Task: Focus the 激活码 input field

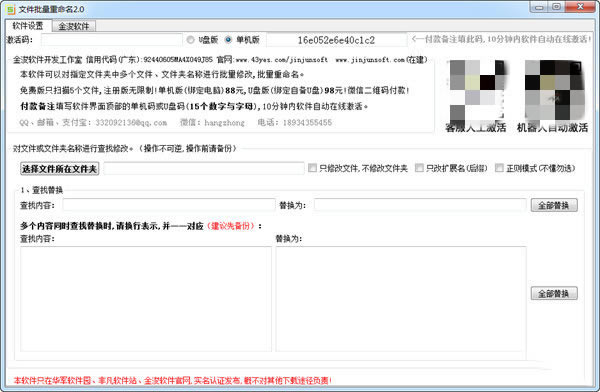Action: pos(112,40)
